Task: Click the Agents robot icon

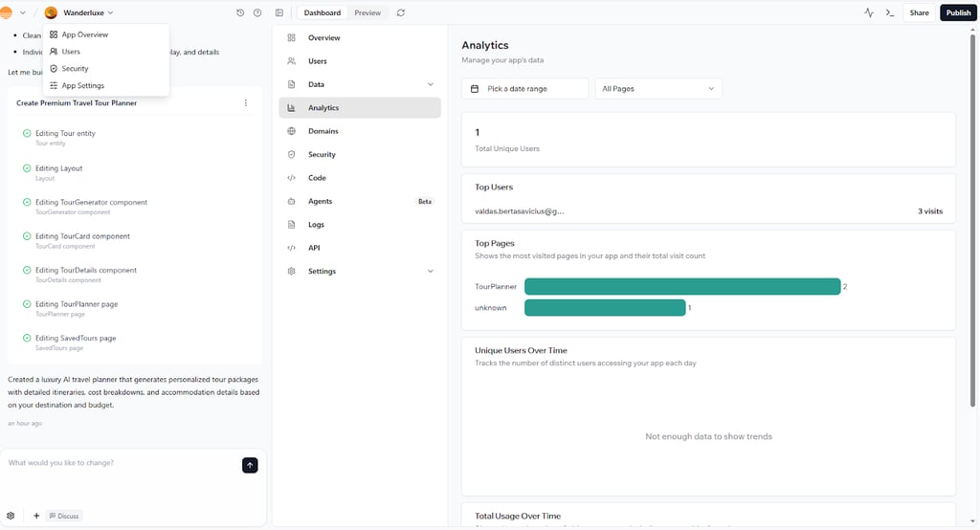Action: [x=291, y=201]
